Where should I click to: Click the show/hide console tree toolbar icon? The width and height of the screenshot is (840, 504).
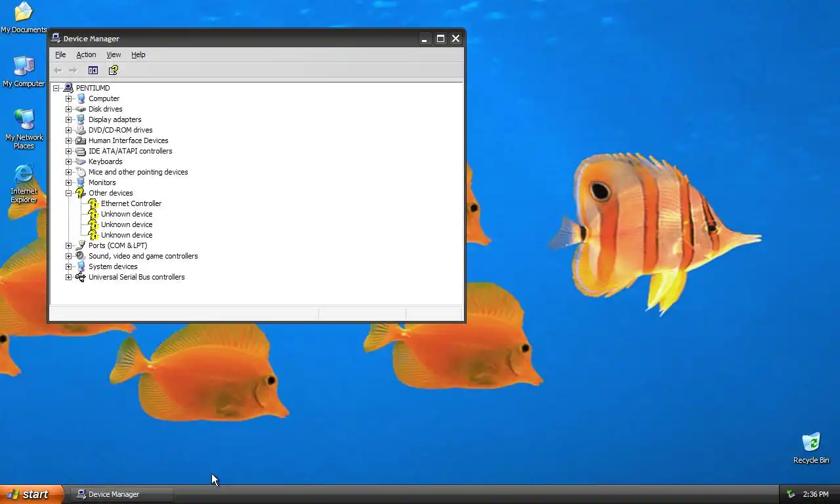point(93,70)
